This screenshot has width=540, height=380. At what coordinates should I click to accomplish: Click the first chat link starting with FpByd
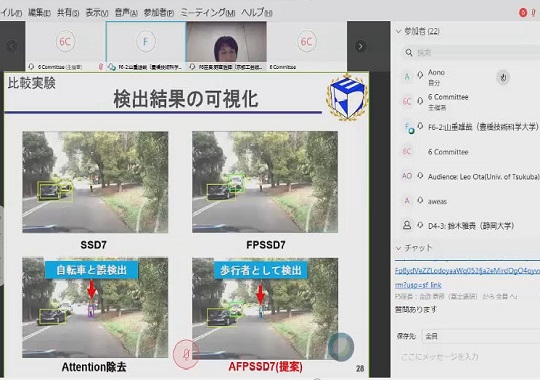467,271
